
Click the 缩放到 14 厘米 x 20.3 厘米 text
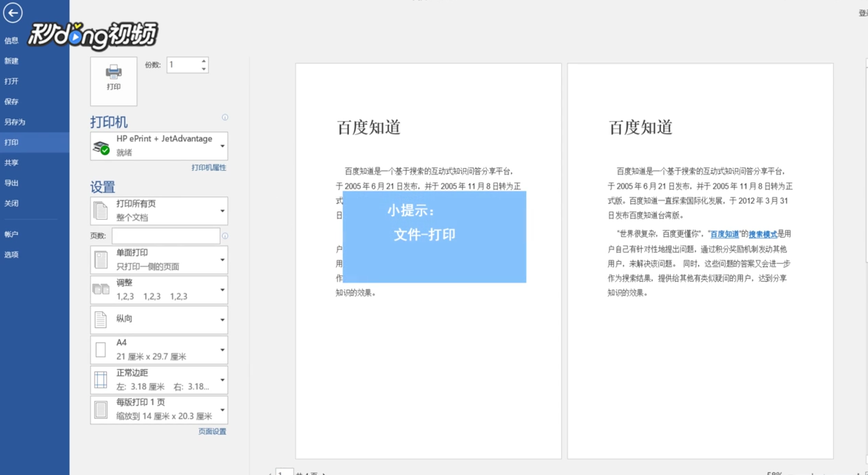click(164, 416)
